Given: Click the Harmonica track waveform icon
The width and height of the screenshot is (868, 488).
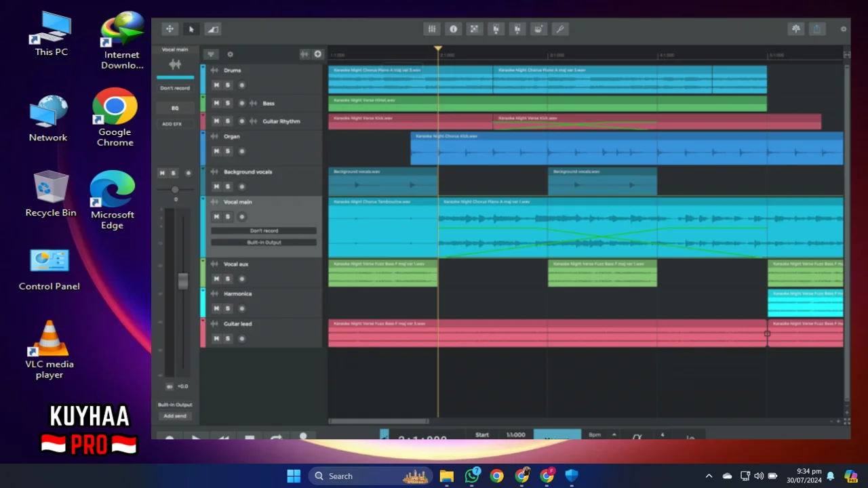Looking at the screenshot, I should click(214, 294).
